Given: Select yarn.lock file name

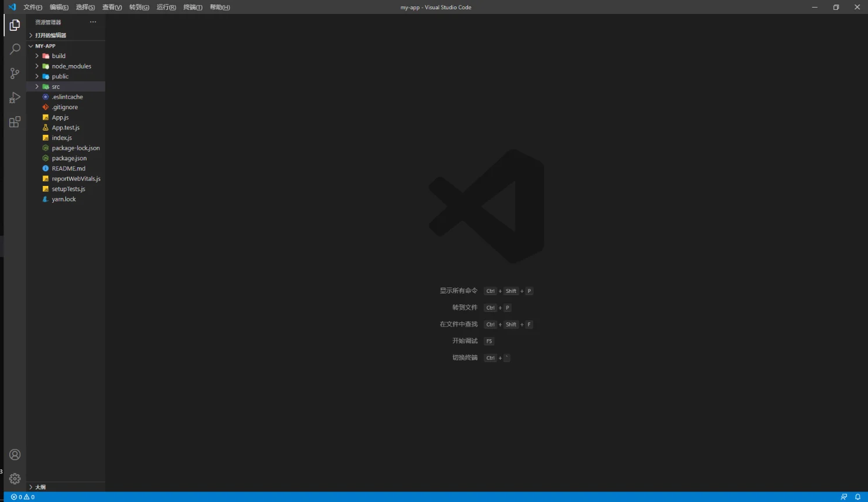Looking at the screenshot, I should 64,199.
